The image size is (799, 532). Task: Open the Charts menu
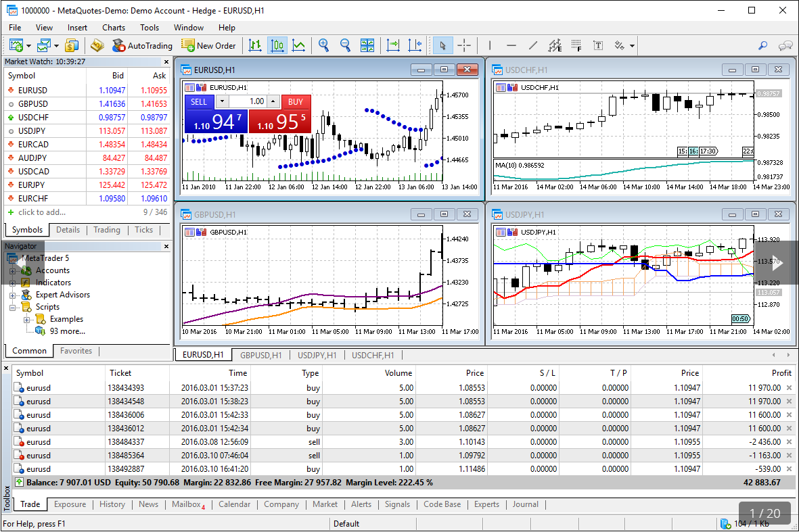coord(113,28)
